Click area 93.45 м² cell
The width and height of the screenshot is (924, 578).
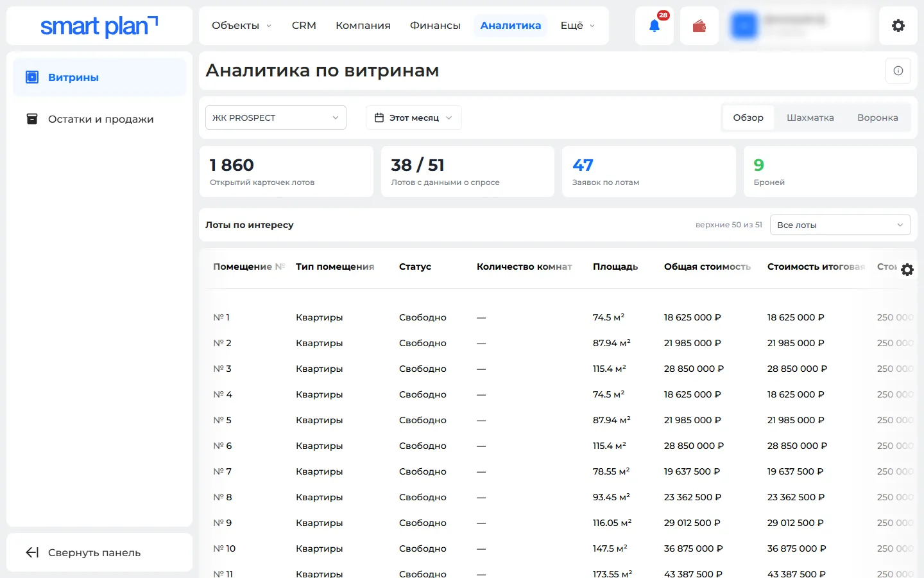pyautogui.click(x=612, y=497)
